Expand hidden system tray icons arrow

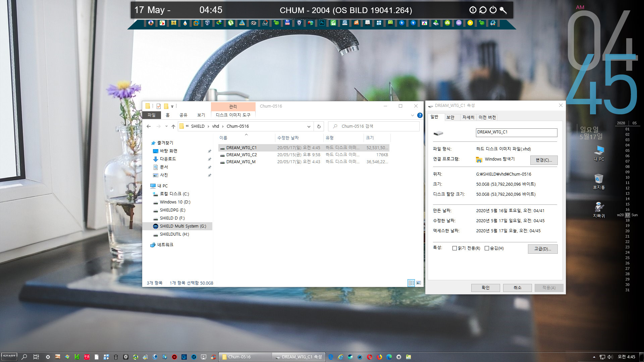(594, 357)
